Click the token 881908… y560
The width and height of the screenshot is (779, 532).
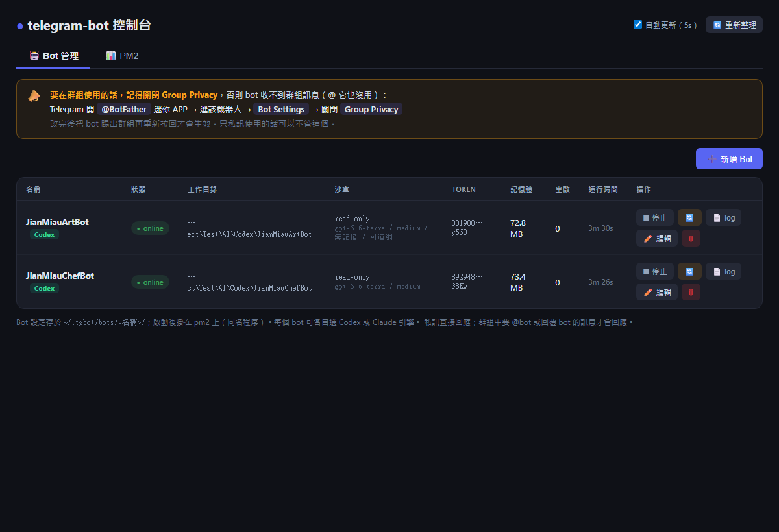tap(467, 227)
